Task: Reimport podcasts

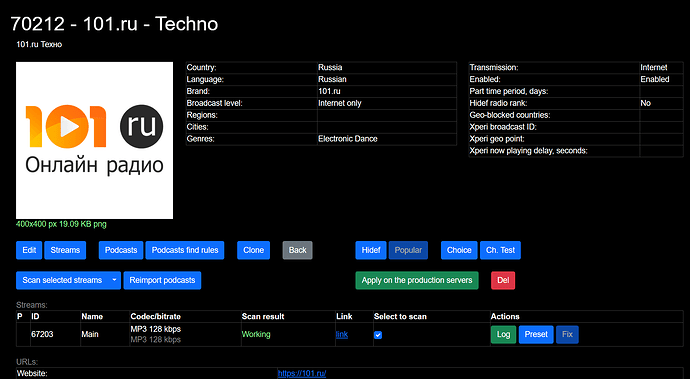Action: point(162,280)
